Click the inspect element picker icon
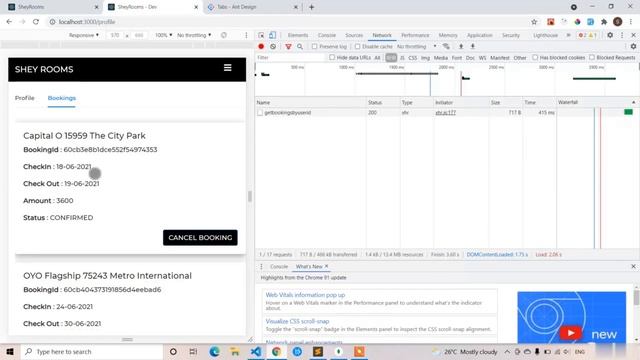Viewport: 640px width, 360px height. click(261, 35)
